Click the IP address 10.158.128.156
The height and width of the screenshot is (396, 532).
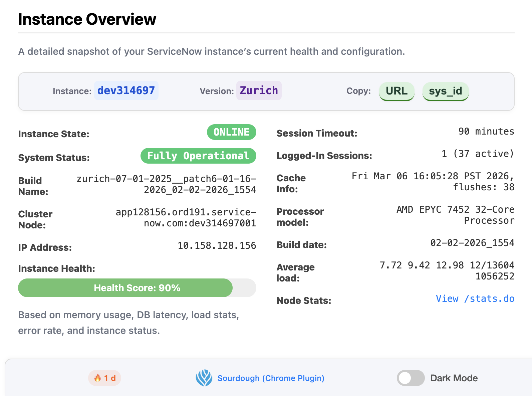click(x=217, y=245)
